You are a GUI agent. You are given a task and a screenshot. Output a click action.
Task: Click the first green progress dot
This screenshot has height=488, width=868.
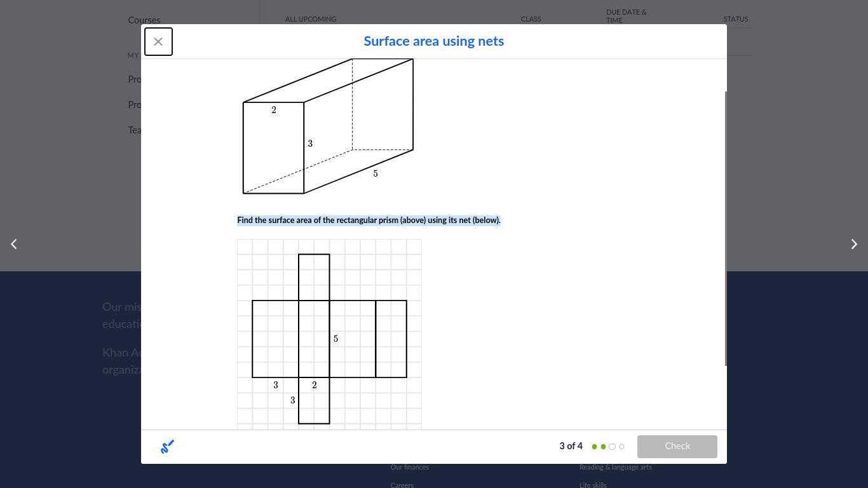pyautogui.click(x=594, y=447)
